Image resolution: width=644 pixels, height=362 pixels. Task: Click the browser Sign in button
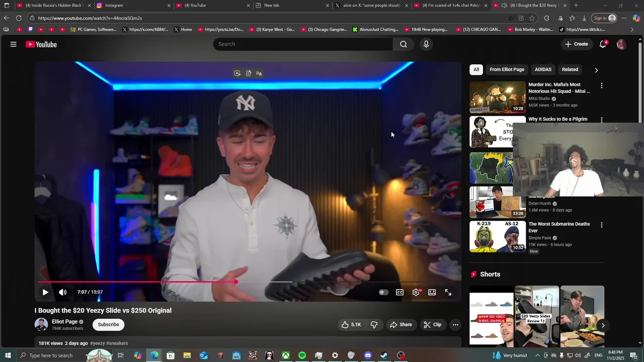[605, 18]
